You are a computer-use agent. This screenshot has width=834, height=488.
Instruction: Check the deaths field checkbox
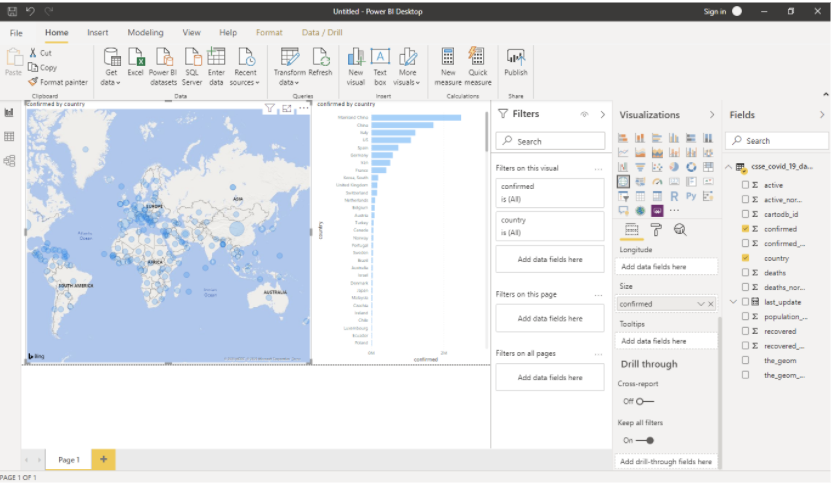coord(745,272)
